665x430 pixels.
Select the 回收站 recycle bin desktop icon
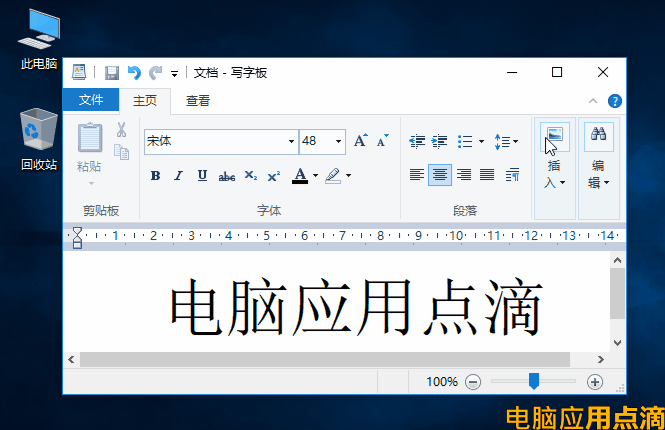[x=39, y=139]
